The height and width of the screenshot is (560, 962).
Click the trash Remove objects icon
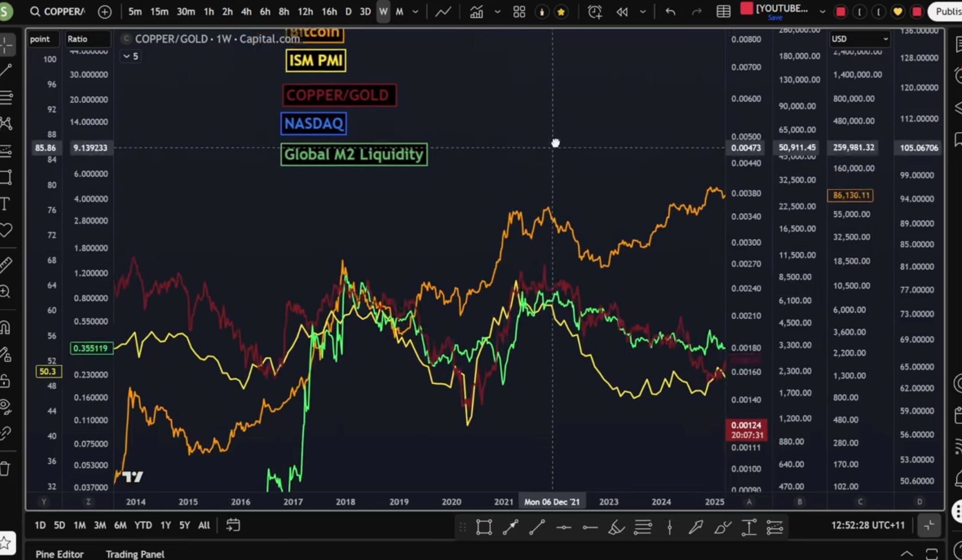(x=5, y=469)
